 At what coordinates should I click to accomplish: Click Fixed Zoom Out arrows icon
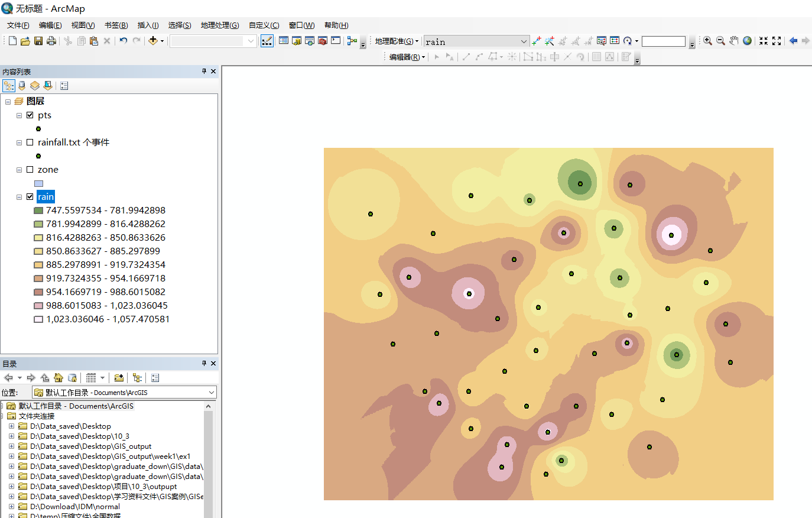(x=777, y=41)
